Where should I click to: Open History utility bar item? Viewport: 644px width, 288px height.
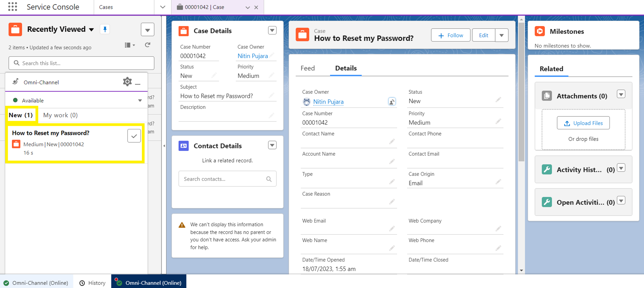click(x=92, y=283)
